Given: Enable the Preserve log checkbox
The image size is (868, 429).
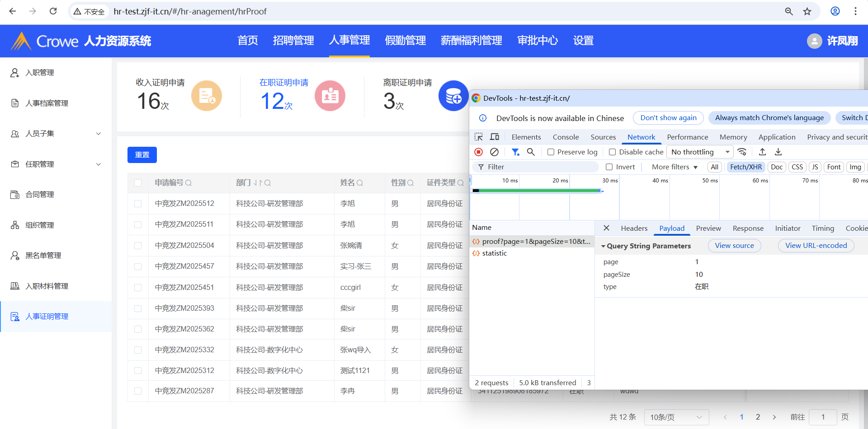Looking at the screenshot, I should pos(551,152).
